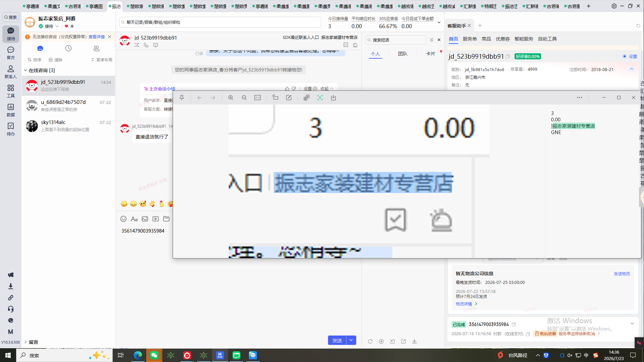Switch to the 服务单 tab
This screenshot has width=644, height=362.
470,39
